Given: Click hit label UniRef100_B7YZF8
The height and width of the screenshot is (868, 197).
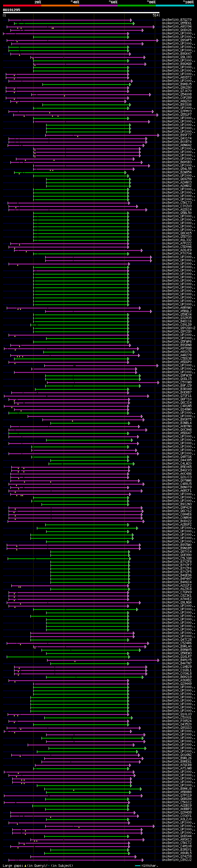Looking at the screenshot, I should click(x=177, y=562).
